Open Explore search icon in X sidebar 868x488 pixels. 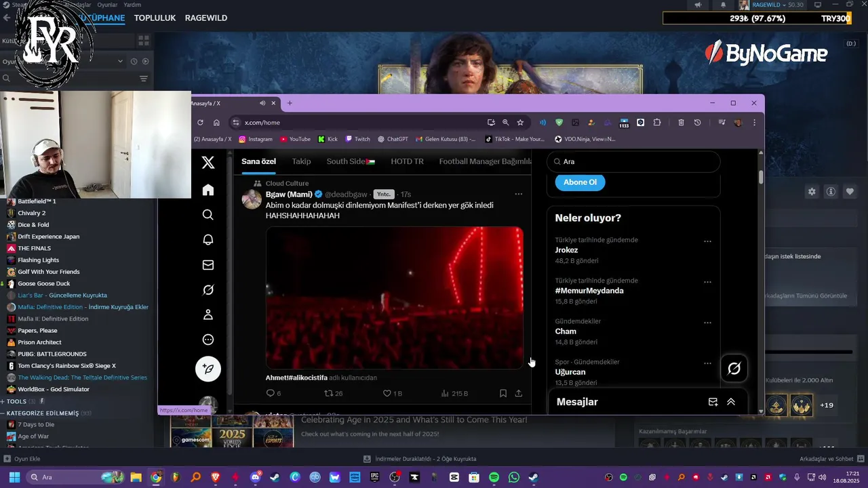coord(208,215)
